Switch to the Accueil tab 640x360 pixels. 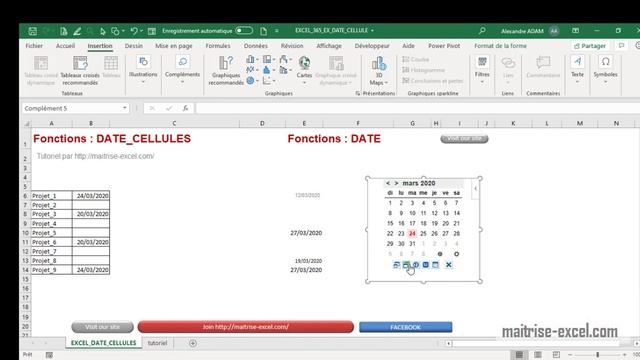click(65, 46)
